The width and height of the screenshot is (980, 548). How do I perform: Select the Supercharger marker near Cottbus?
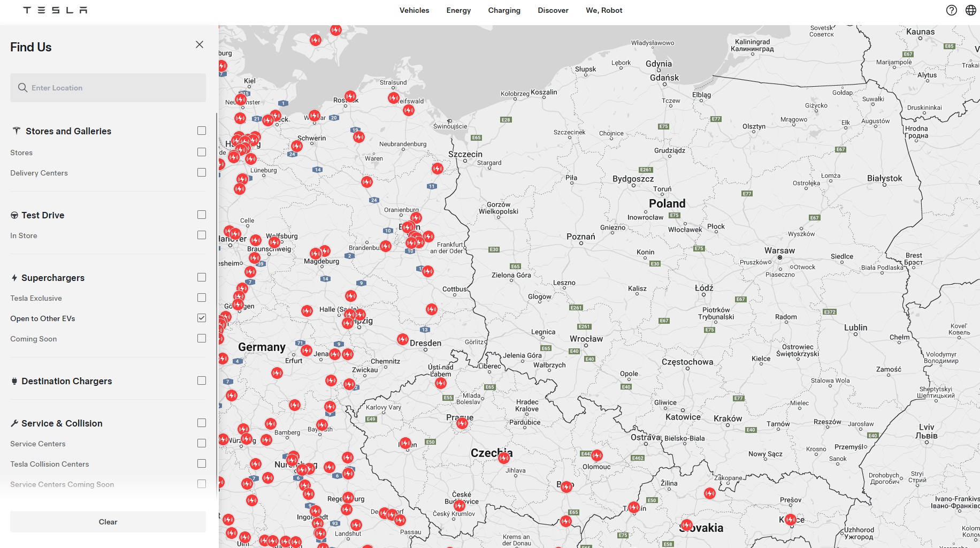pos(432,309)
